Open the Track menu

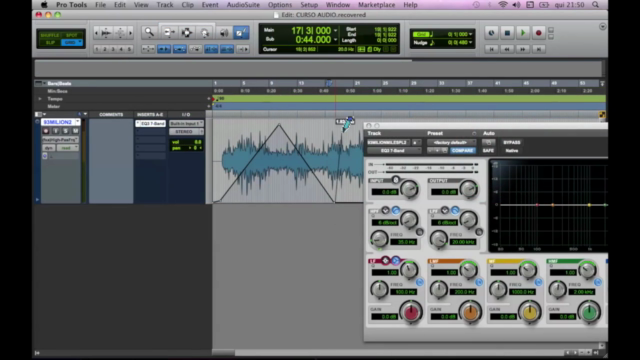coord(165,5)
